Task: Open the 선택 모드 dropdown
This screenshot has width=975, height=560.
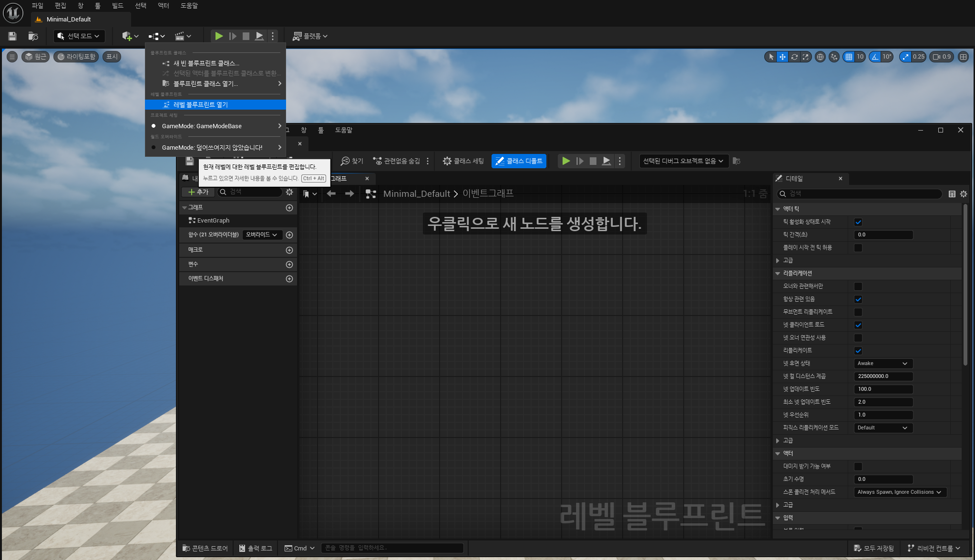Action: pos(79,36)
